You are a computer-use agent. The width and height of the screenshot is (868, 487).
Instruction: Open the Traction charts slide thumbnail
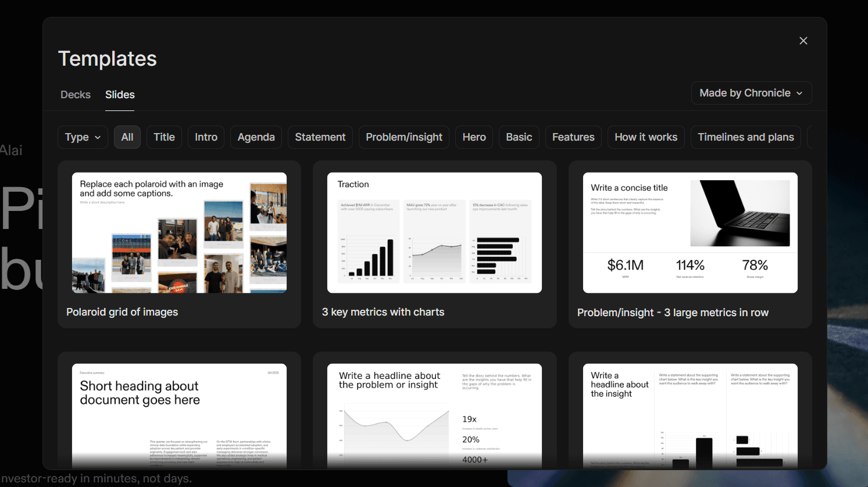(x=434, y=232)
